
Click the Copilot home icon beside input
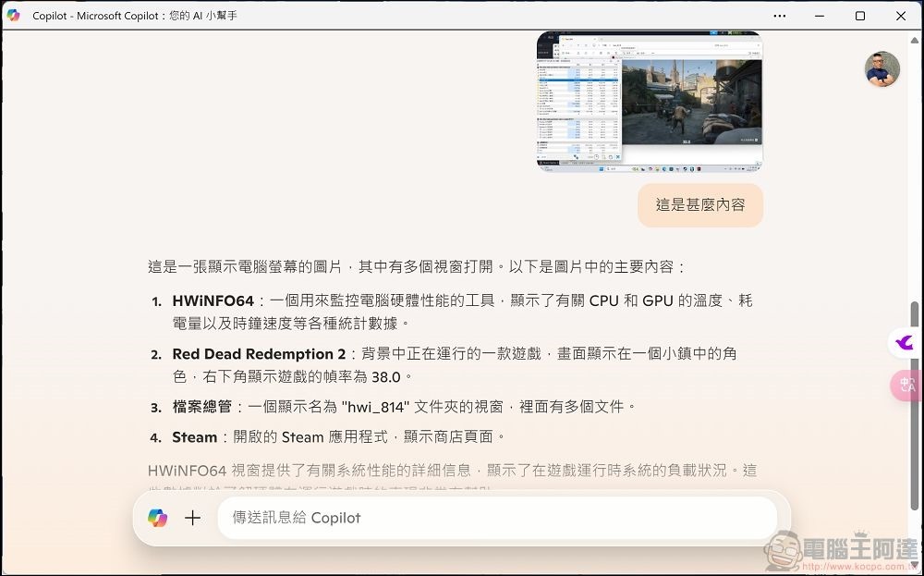click(157, 518)
